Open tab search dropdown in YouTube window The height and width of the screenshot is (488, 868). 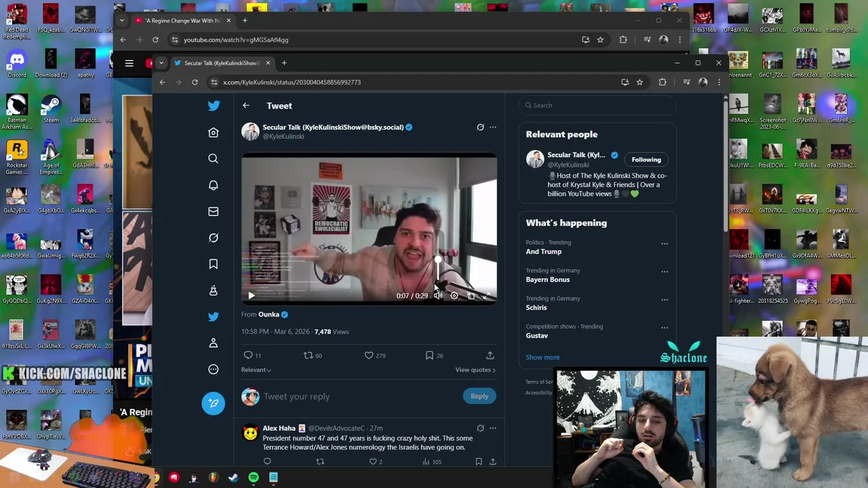pyautogui.click(x=121, y=20)
